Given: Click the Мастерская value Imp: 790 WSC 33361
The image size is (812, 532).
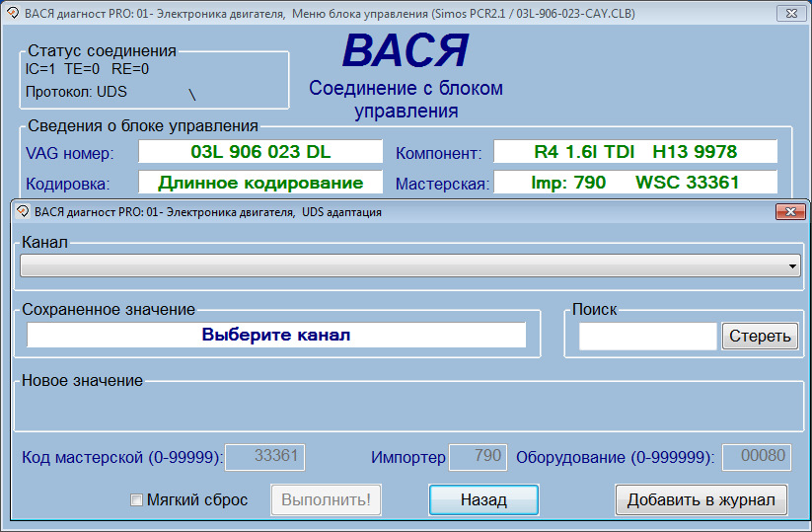Looking at the screenshot, I should pyautogui.click(x=635, y=183).
